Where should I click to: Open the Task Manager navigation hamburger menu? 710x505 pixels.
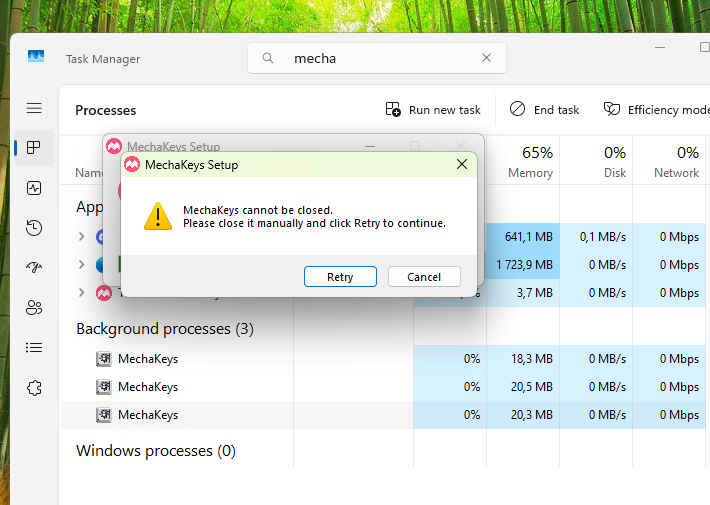click(34, 108)
